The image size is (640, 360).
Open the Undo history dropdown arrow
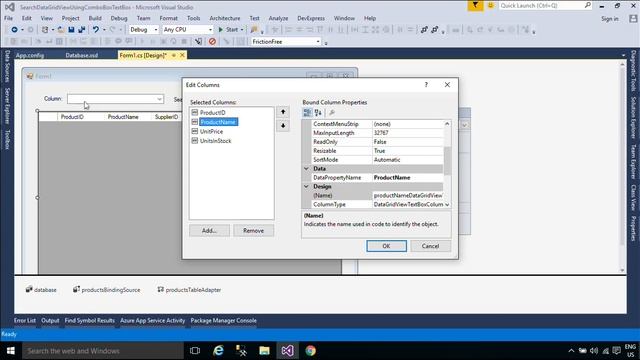pyautogui.click(x=104, y=30)
